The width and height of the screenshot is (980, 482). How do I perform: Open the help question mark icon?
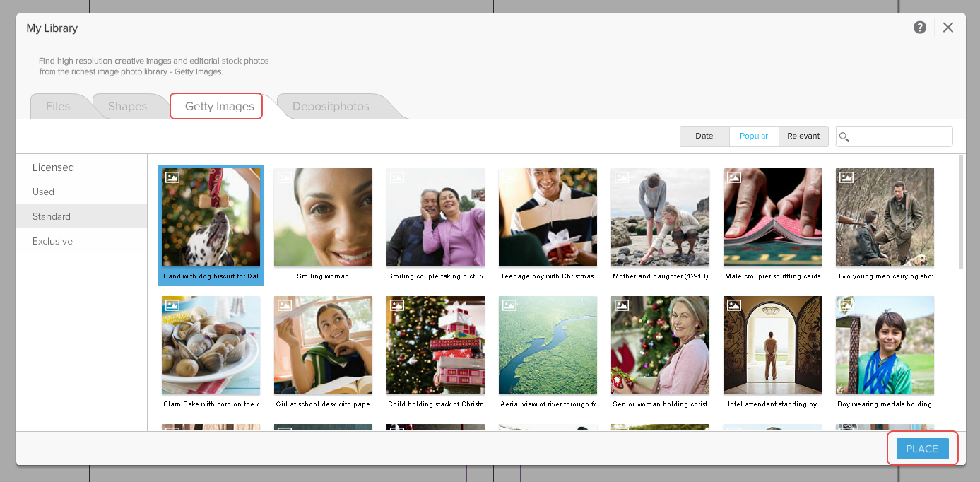(919, 28)
